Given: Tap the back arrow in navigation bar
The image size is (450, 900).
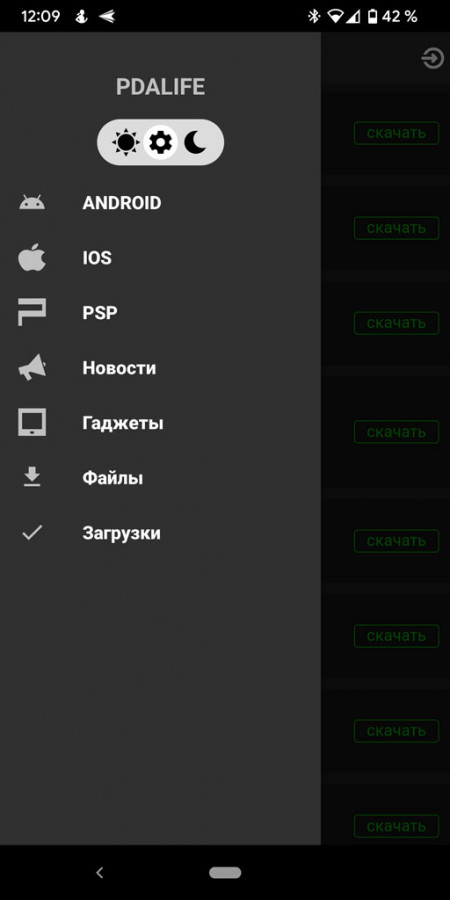Looking at the screenshot, I should (99, 872).
